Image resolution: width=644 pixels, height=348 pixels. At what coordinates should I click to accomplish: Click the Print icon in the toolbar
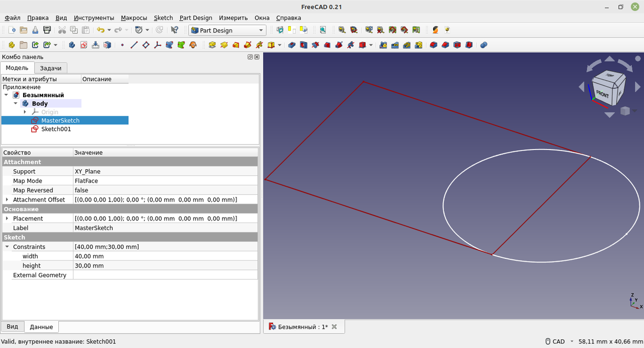click(47, 30)
